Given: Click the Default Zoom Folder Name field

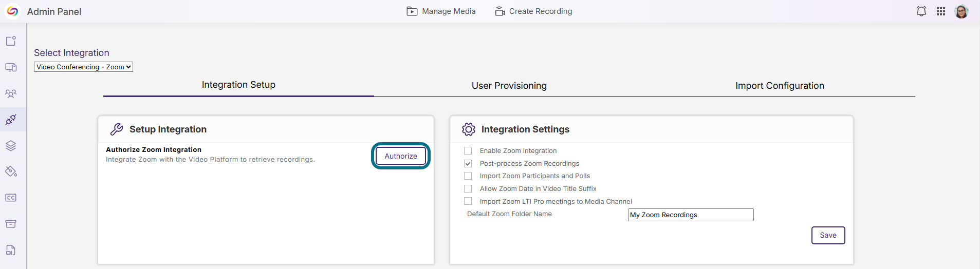Looking at the screenshot, I should 691,215.
